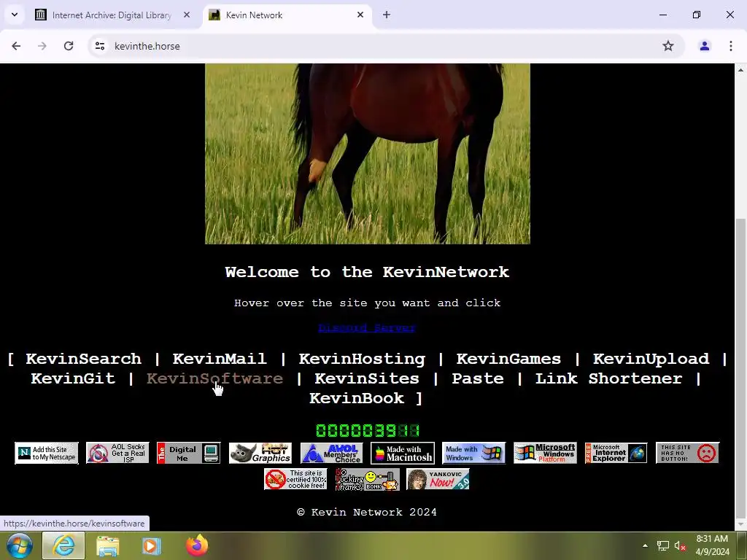The width and height of the screenshot is (747, 560).
Task: Open the Chrome three-dot menu
Action: (x=730, y=46)
